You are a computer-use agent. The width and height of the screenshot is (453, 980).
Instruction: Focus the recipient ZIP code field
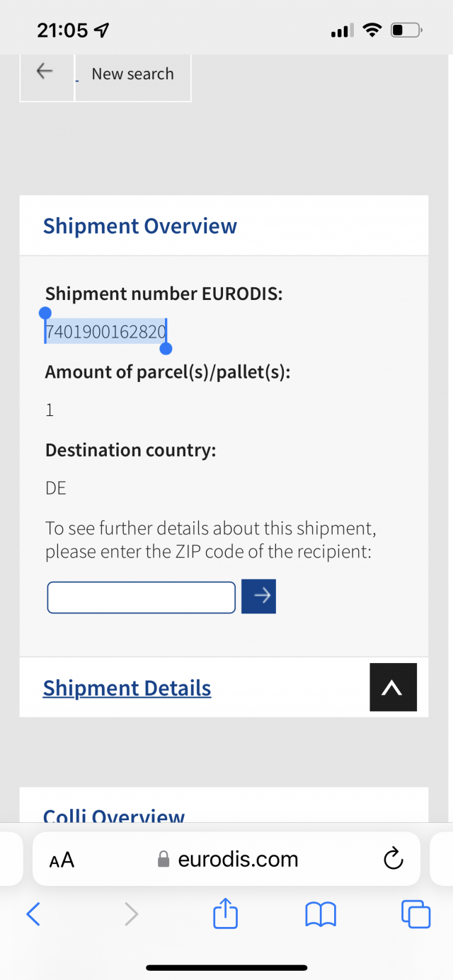(142, 597)
